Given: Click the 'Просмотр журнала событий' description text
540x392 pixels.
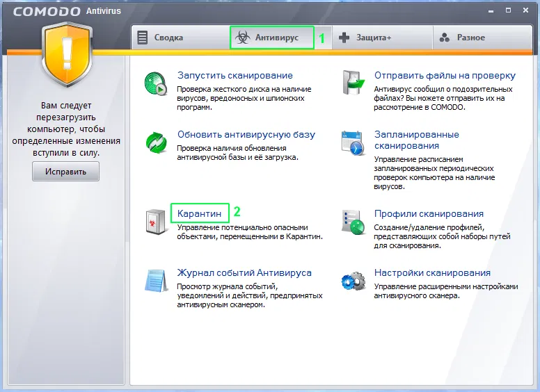Looking at the screenshot, I should (250, 295).
